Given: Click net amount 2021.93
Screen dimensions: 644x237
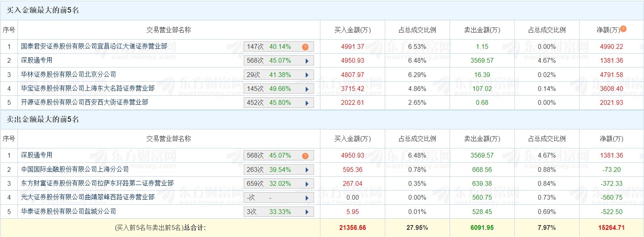Looking at the screenshot, I should click(x=611, y=103).
